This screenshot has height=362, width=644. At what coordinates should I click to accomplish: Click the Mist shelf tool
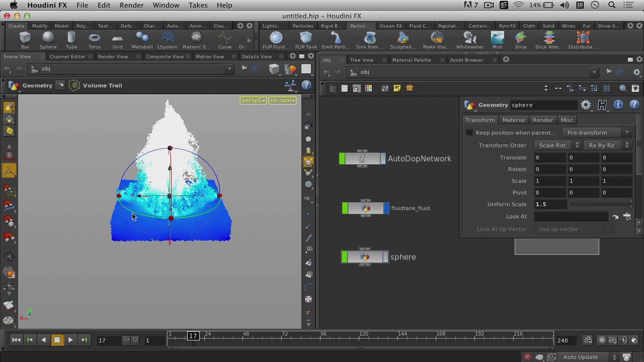[497, 40]
